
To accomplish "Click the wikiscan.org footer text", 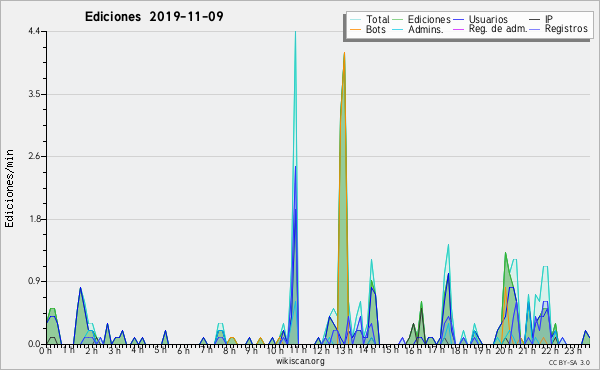I will click(300, 361).
